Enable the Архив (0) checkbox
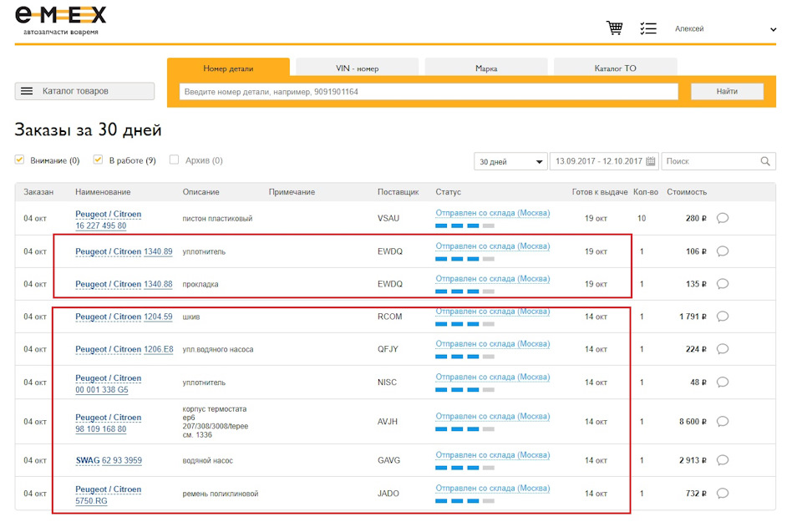The image size is (802, 532). 175,160
